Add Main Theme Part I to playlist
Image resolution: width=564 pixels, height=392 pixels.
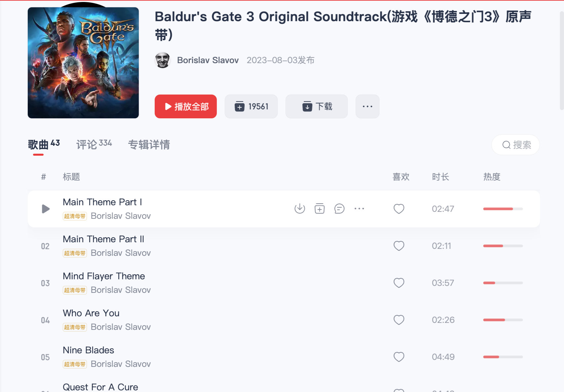pyautogui.click(x=320, y=209)
